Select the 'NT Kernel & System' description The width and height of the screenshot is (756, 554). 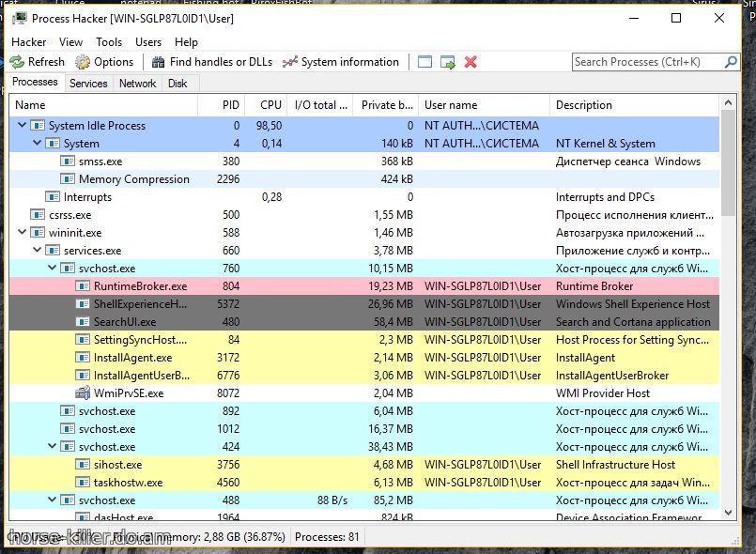click(x=605, y=144)
